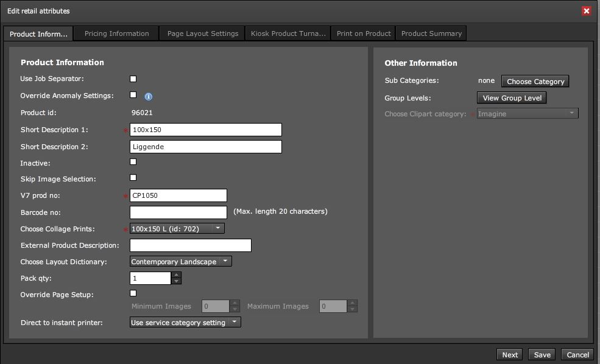600x364 pixels.
Task: Decrease Minimum Images with the down arrow
Action: click(235, 309)
